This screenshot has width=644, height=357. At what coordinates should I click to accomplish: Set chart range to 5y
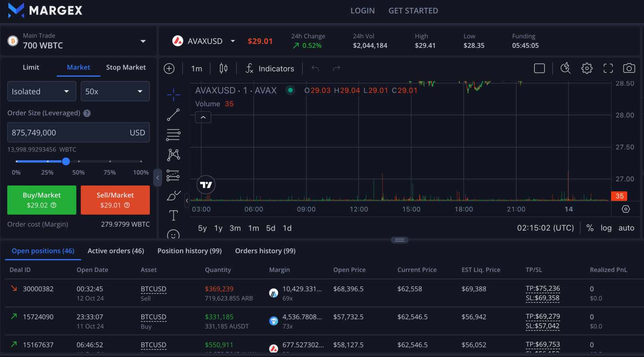click(202, 228)
